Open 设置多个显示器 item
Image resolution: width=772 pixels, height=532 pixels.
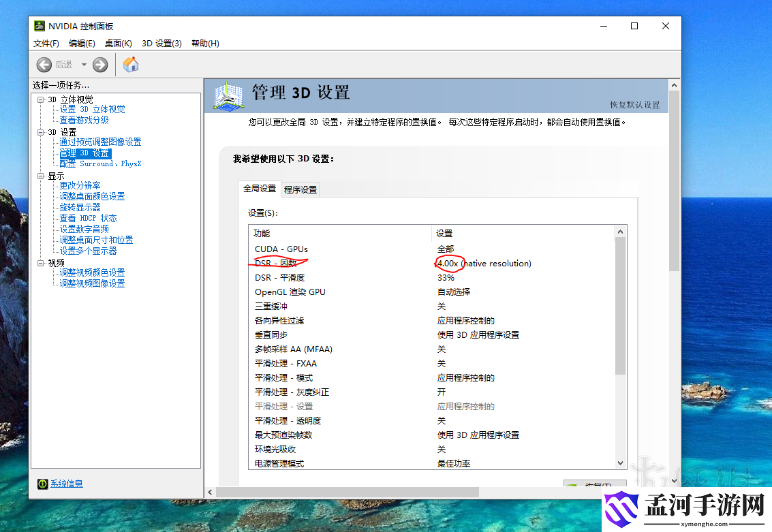point(88,251)
